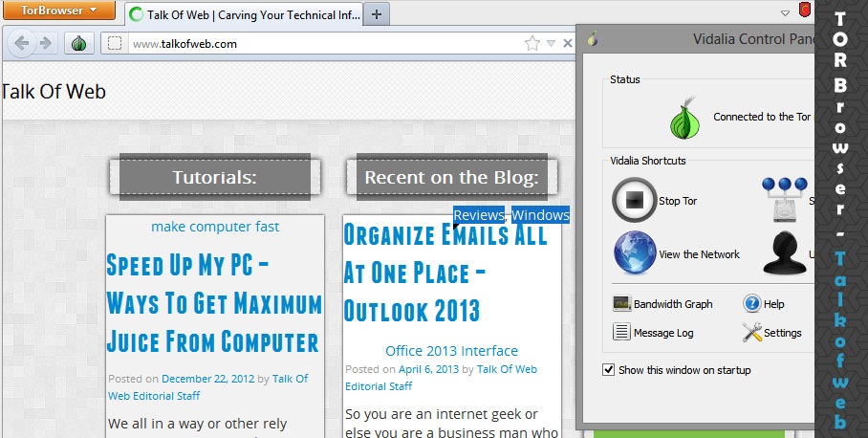Open Vidalia Settings
The width and height of the screenshot is (868, 438).
[772, 332]
